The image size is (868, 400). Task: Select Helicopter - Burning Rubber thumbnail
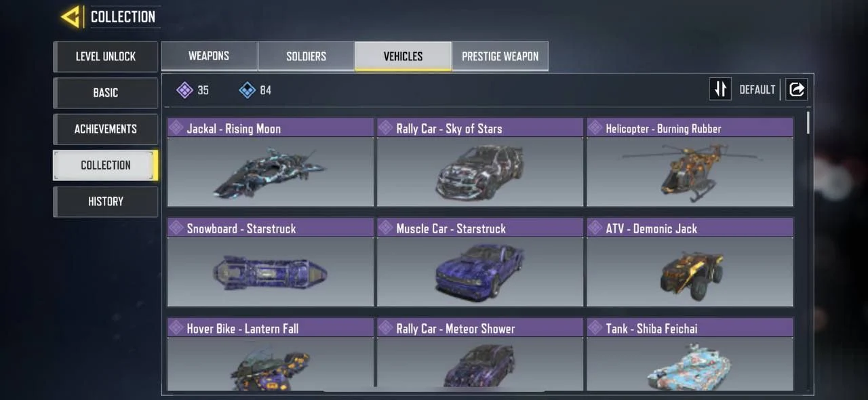tap(690, 172)
